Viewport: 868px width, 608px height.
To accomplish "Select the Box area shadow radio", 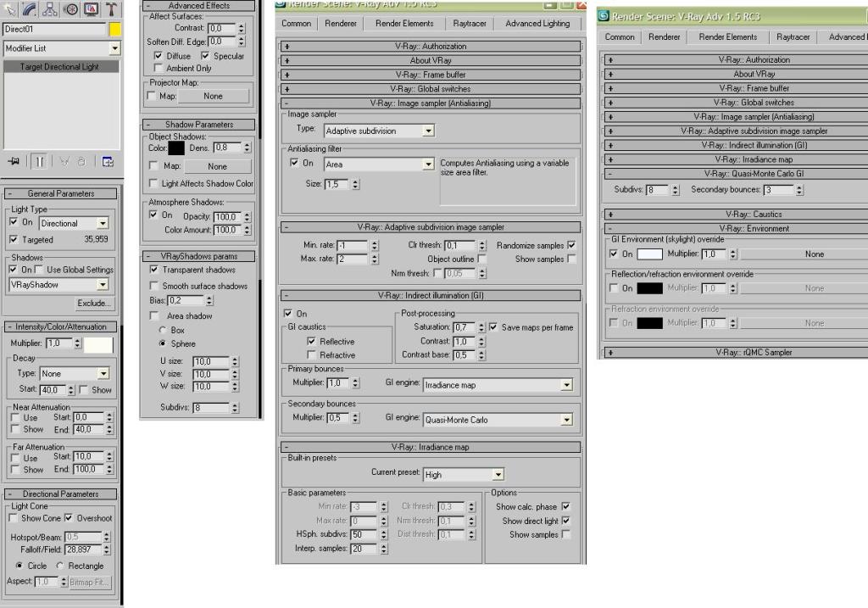I will point(163,330).
